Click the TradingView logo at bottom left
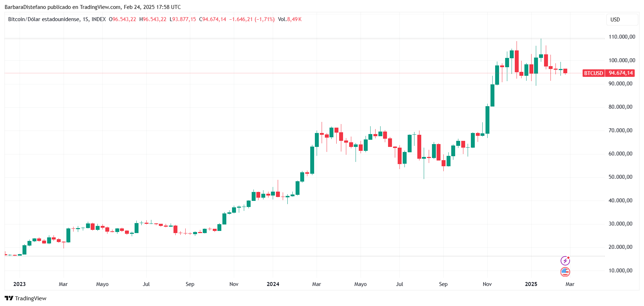644x306 pixels. coord(25,298)
